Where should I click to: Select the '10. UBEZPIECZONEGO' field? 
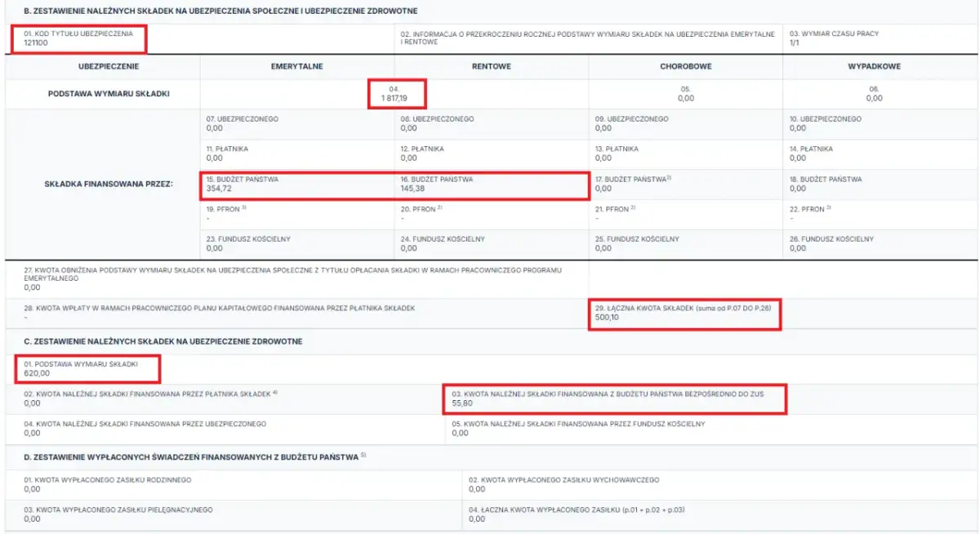tap(880, 123)
